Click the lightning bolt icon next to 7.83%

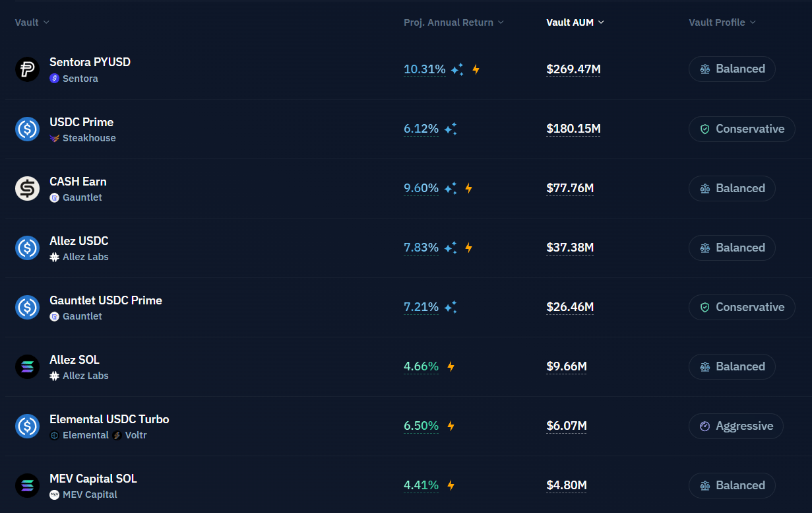(469, 248)
